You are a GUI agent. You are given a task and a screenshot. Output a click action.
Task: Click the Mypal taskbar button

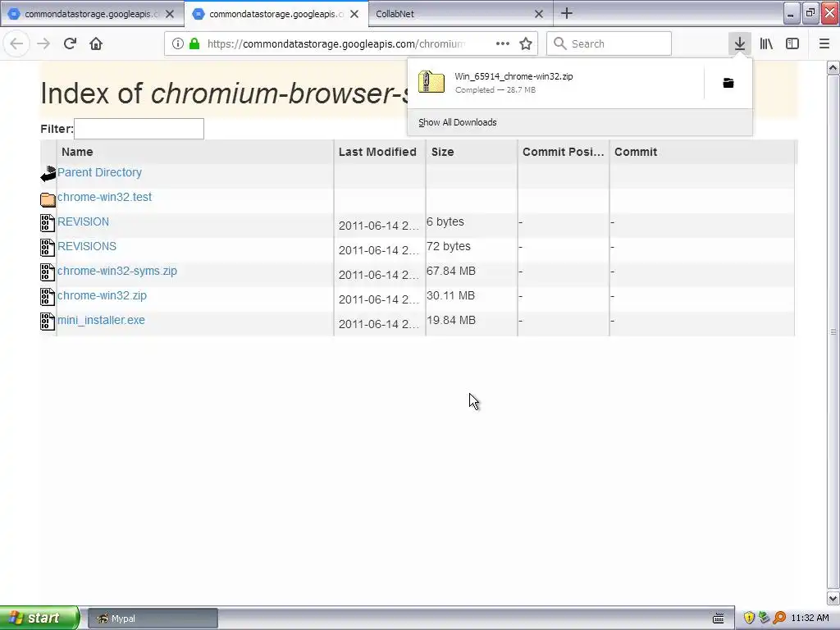click(x=153, y=619)
